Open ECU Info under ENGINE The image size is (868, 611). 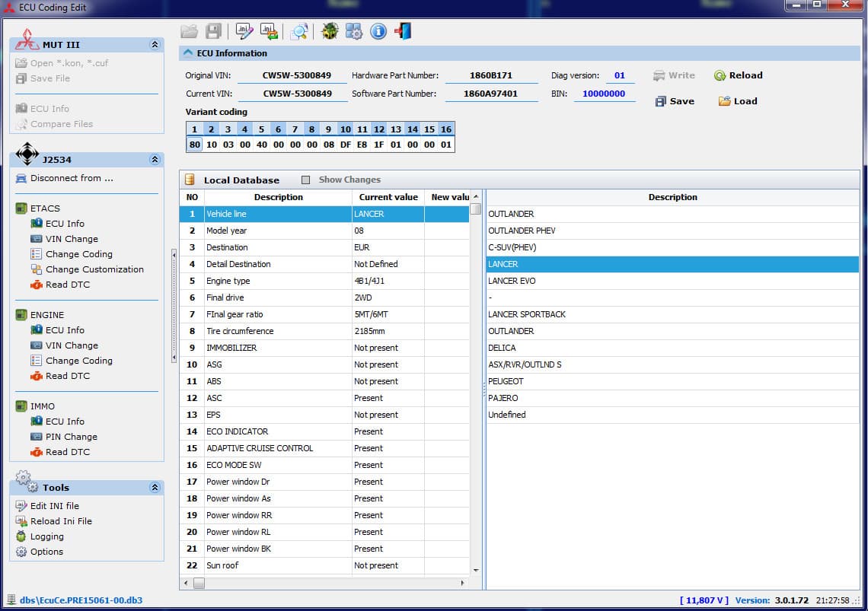pyautogui.click(x=65, y=330)
